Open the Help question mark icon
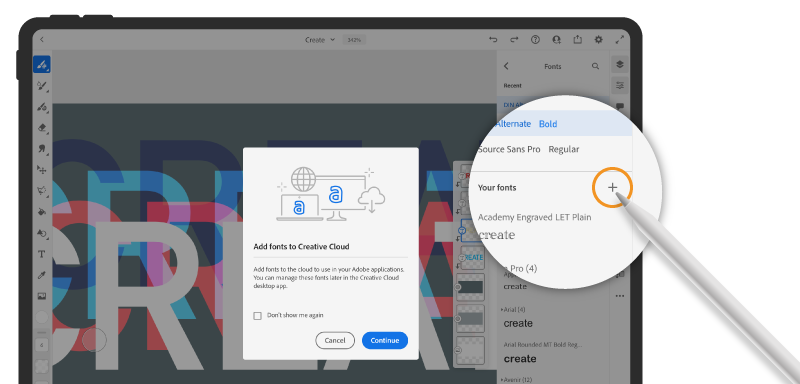Image resolution: width=800 pixels, height=384 pixels. 535,39
